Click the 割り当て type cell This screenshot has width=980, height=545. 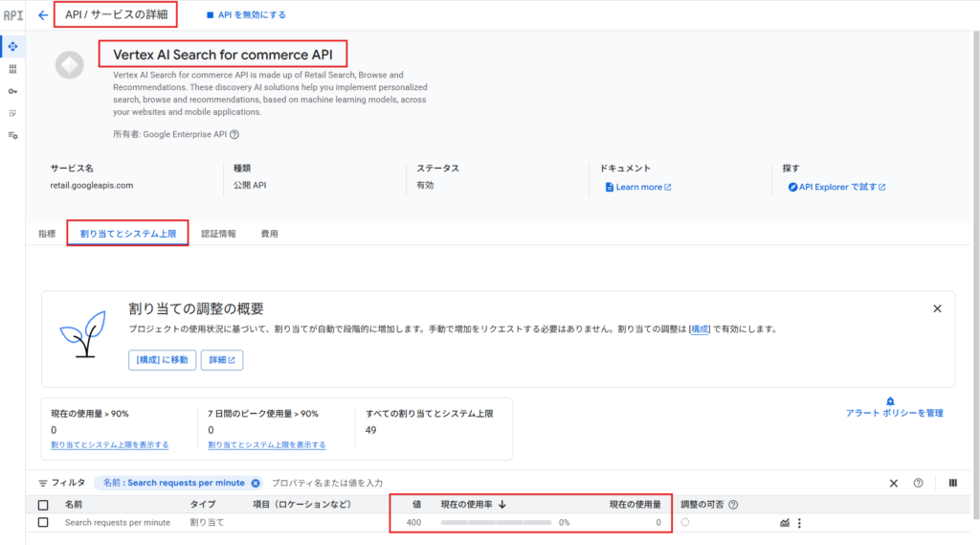click(x=207, y=522)
